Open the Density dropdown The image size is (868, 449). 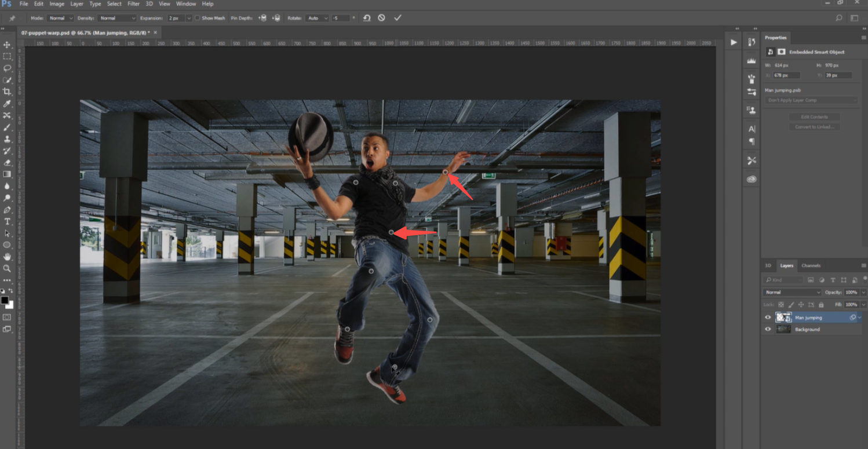pos(118,18)
